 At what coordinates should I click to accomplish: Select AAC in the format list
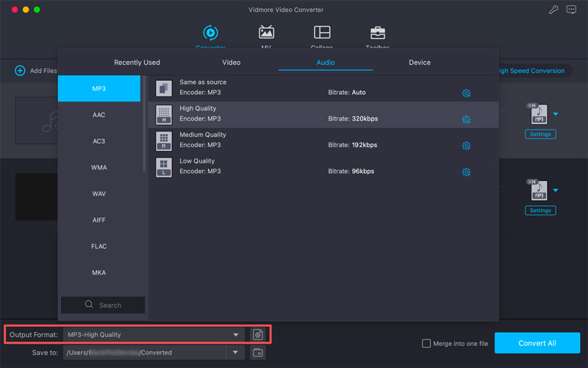point(99,115)
